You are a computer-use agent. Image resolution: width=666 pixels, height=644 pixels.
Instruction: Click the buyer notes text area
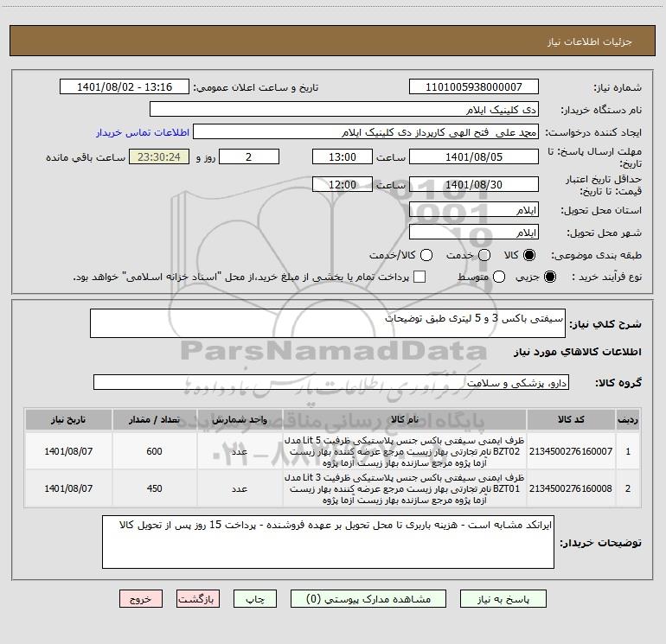[x=328, y=542]
